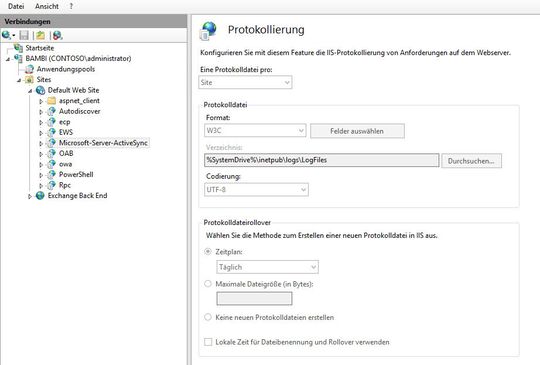Select 'Keine neuen Protokolldateien erstellen' option
This screenshot has width=540, height=365.
click(x=208, y=317)
